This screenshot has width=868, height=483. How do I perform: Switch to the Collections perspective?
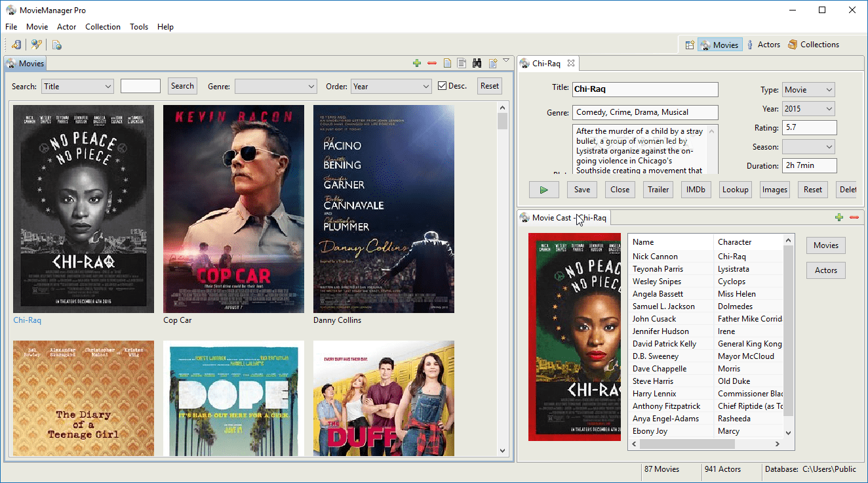pos(814,45)
